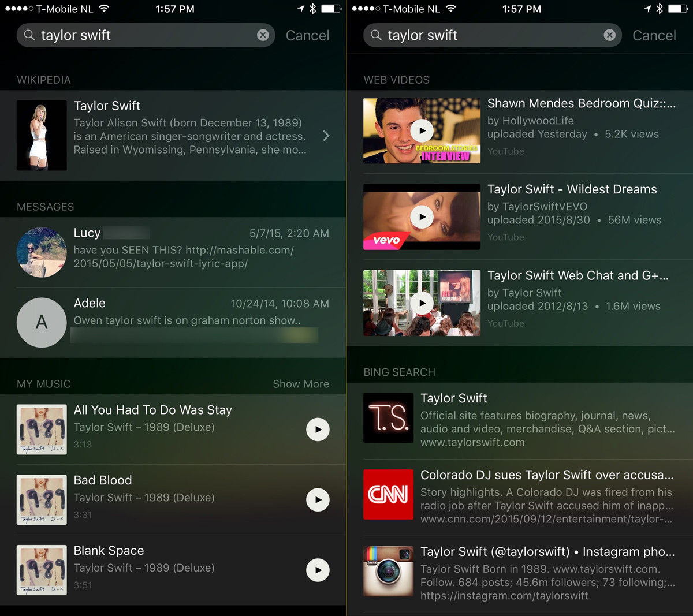Open Adele's graham norton show message
The image size is (693, 616).
(173, 323)
